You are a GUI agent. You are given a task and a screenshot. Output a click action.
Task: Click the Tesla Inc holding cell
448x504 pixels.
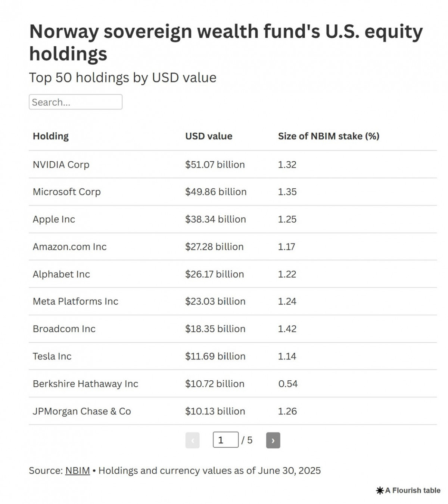(x=52, y=356)
